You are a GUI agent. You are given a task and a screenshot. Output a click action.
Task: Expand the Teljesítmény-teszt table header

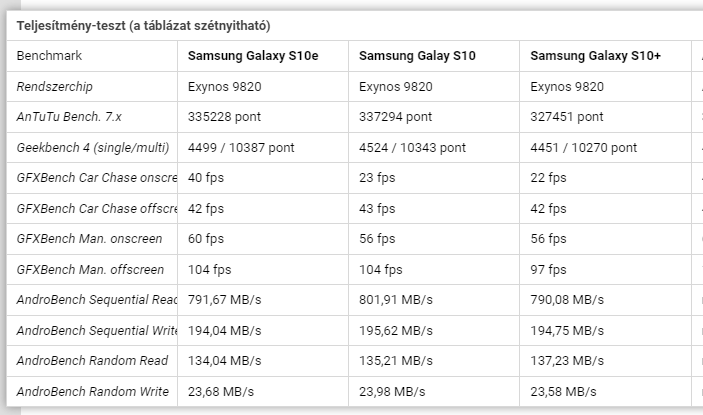[143, 26]
